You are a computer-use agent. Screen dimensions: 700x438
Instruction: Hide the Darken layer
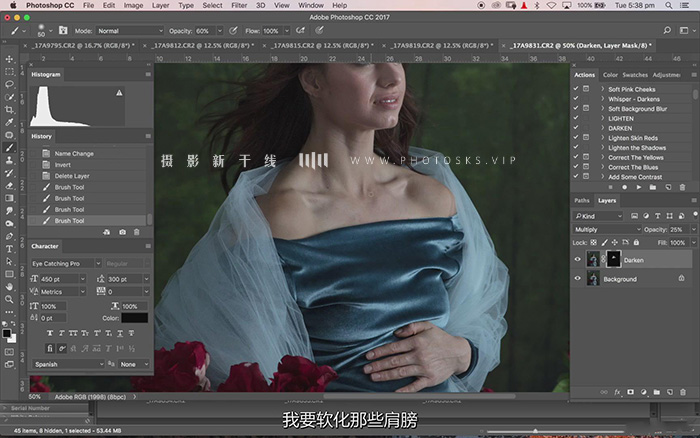(577, 259)
